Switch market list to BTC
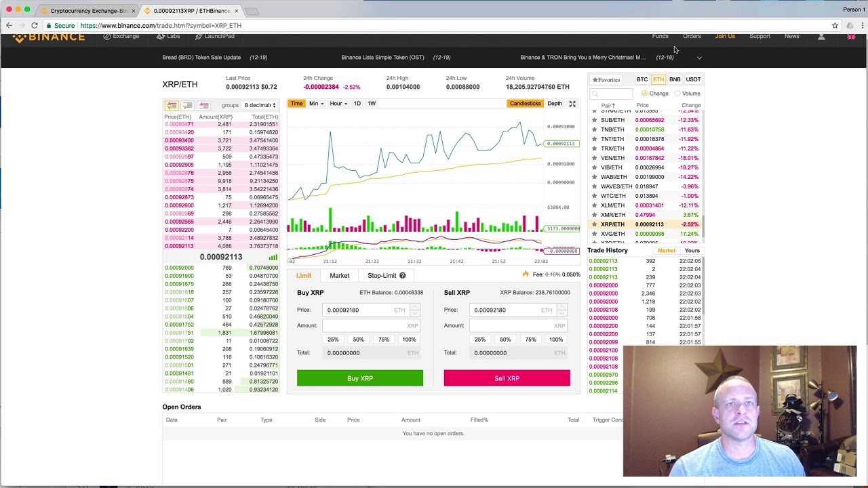 point(642,80)
